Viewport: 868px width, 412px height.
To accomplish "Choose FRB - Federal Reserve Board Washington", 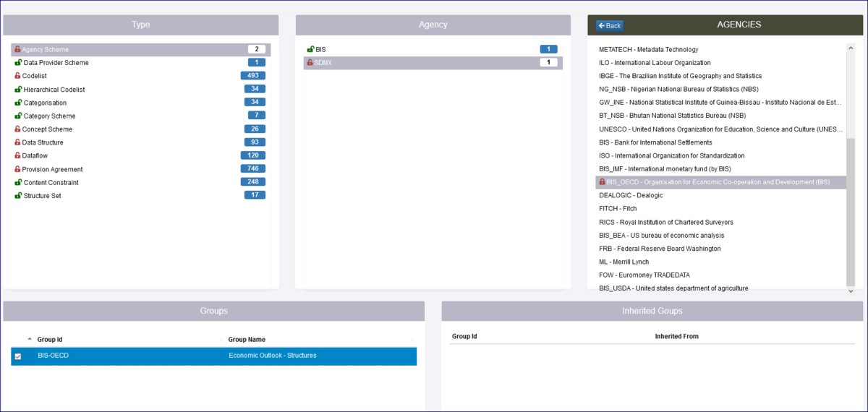I will tap(660, 249).
